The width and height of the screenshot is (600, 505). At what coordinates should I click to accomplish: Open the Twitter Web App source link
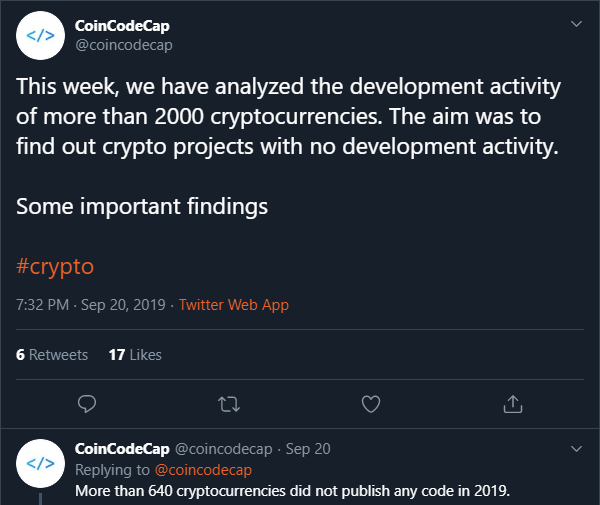tap(233, 305)
